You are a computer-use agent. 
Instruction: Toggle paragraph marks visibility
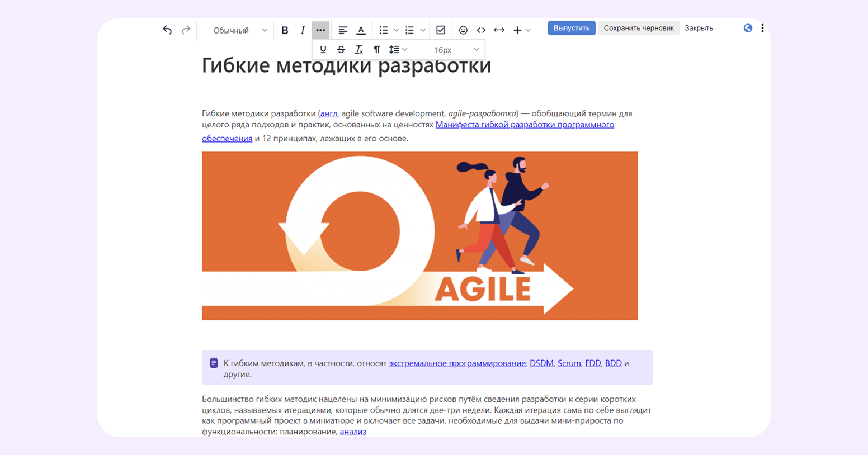pyautogui.click(x=377, y=49)
